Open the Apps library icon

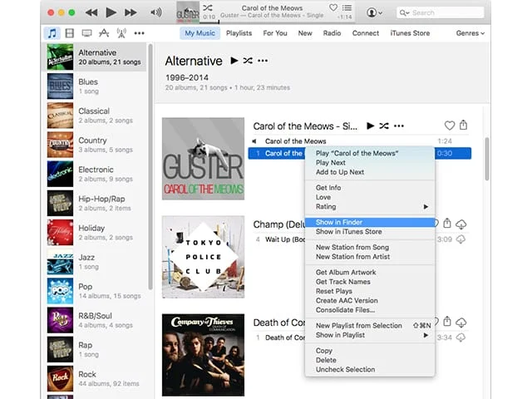pyautogui.click(x=104, y=33)
